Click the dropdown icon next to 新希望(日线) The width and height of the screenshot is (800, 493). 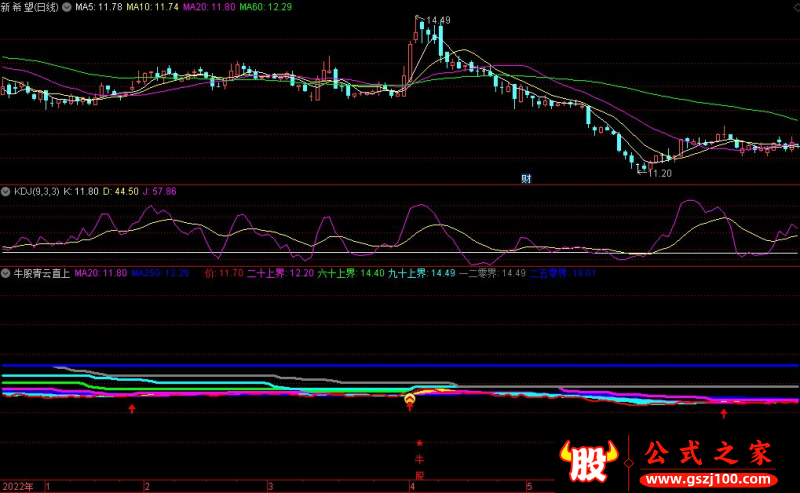pyautogui.click(x=66, y=7)
